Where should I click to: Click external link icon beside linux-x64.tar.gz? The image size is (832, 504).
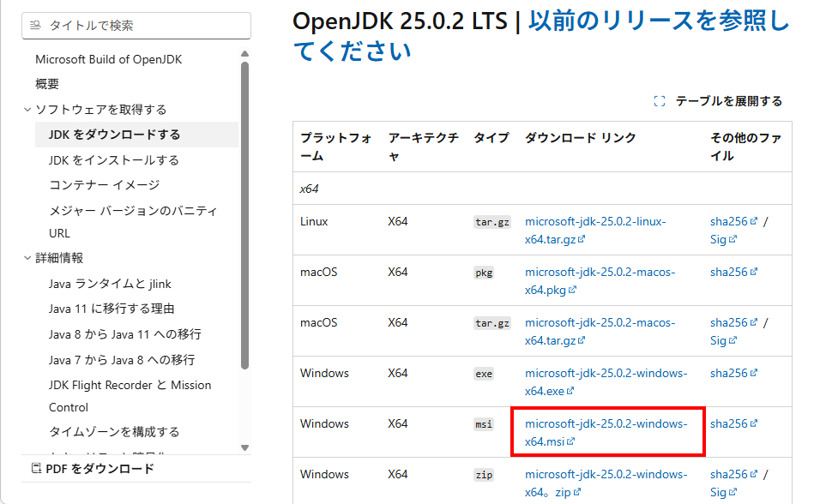[x=581, y=237]
